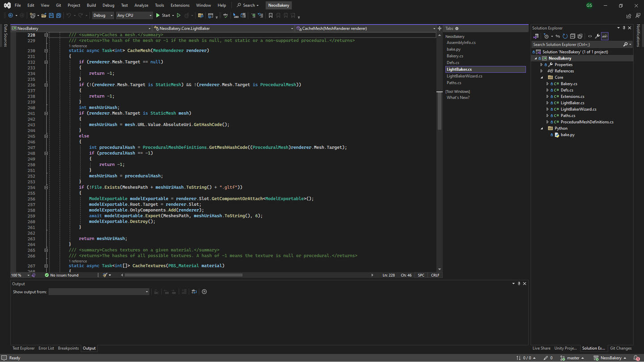The image size is (644, 362).
Task: Expand the References node in Solution Explorer
Action: click(542, 71)
